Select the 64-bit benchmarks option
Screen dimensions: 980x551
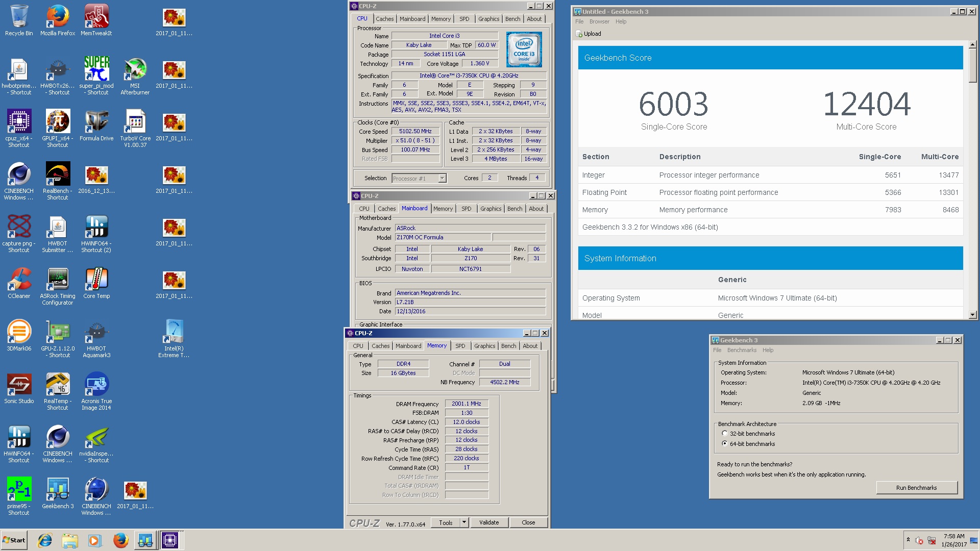click(x=724, y=444)
